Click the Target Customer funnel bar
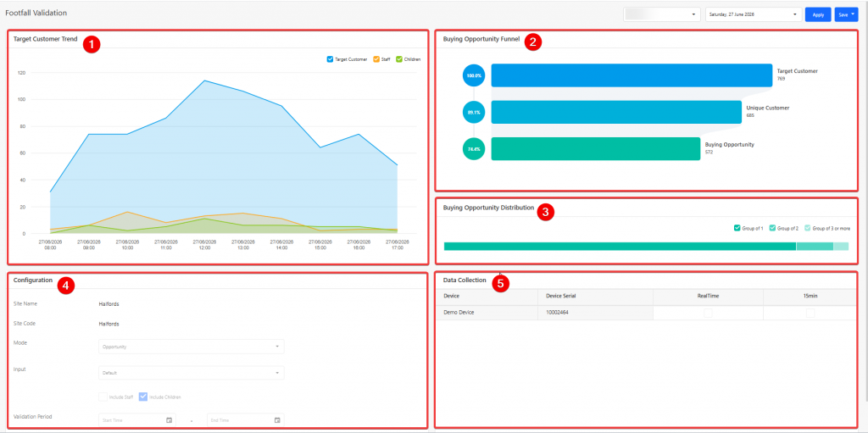This screenshot has height=433, width=868. pyautogui.click(x=632, y=75)
